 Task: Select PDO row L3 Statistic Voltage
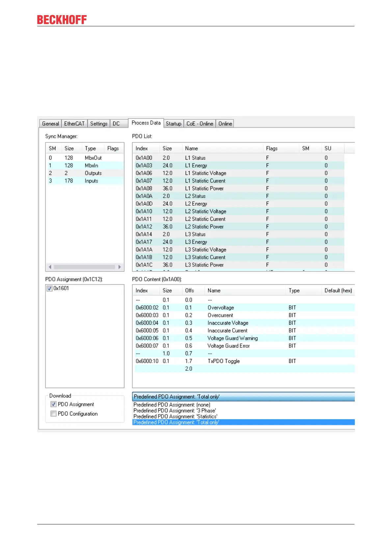click(239, 250)
